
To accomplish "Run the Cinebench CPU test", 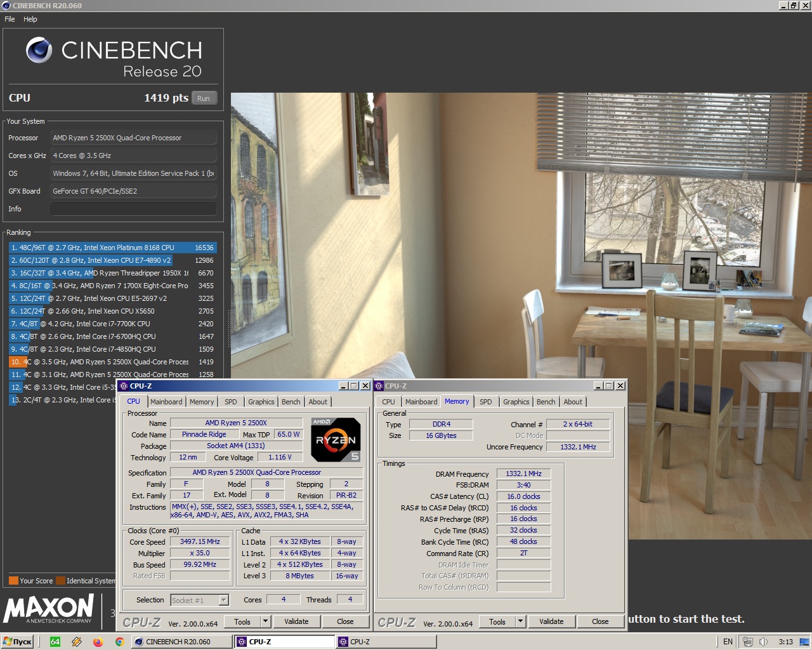I will (x=203, y=98).
